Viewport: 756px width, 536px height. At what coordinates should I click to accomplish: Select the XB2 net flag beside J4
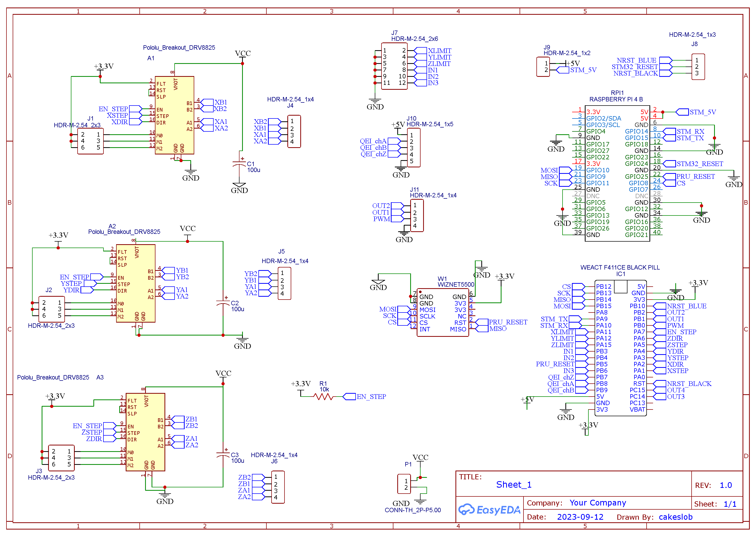coord(267,122)
